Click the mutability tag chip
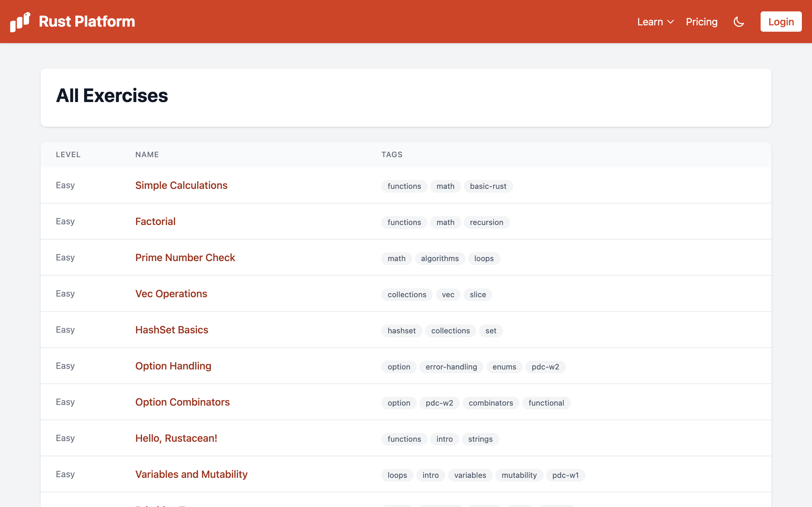The width and height of the screenshot is (812, 507). click(x=519, y=475)
